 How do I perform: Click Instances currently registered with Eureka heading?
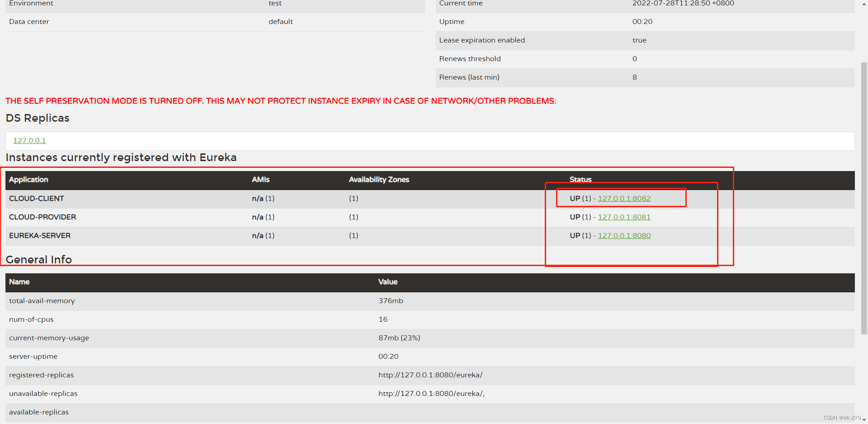121,157
